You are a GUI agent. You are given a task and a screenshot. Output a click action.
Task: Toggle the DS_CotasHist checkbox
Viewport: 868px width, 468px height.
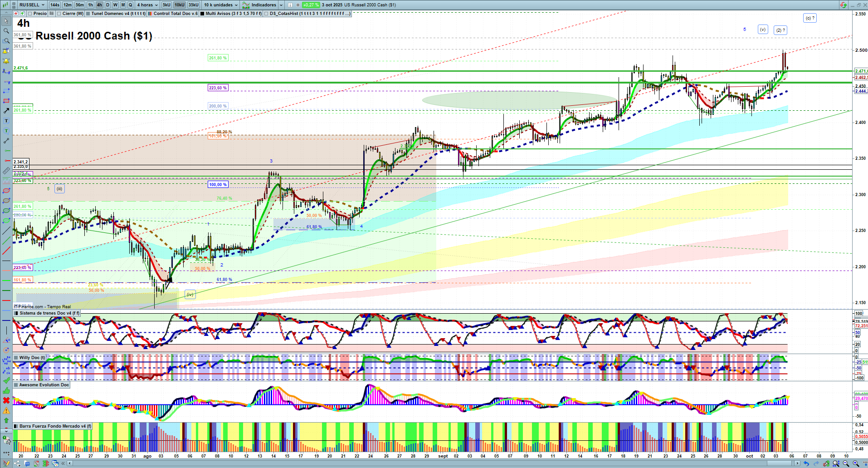[266, 14]
